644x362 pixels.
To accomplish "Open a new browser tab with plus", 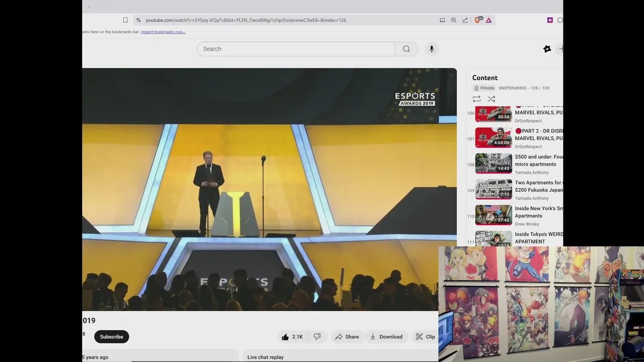I will (x=89, y=7).
